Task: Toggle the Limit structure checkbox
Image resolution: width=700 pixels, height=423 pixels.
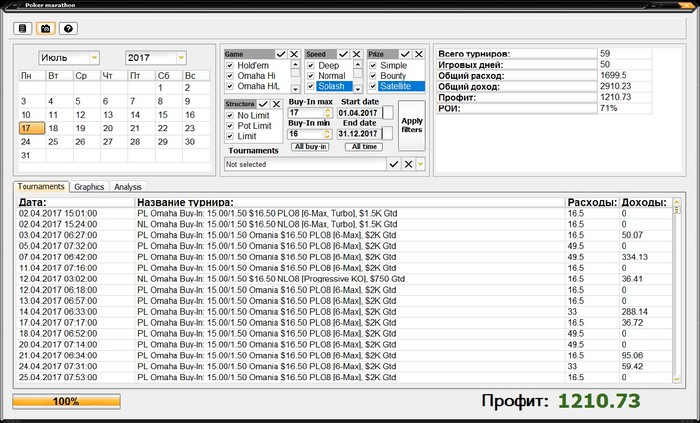Action: pos(230,136)
